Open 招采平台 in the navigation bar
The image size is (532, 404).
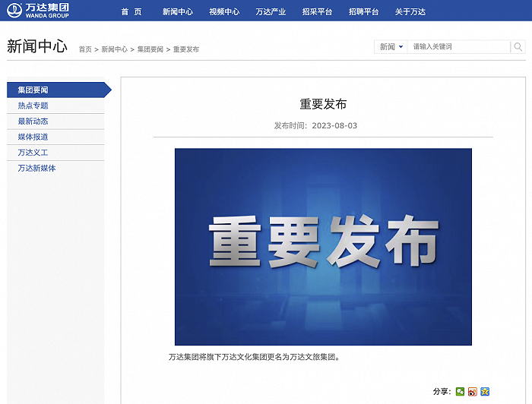(x=317, y=12)
